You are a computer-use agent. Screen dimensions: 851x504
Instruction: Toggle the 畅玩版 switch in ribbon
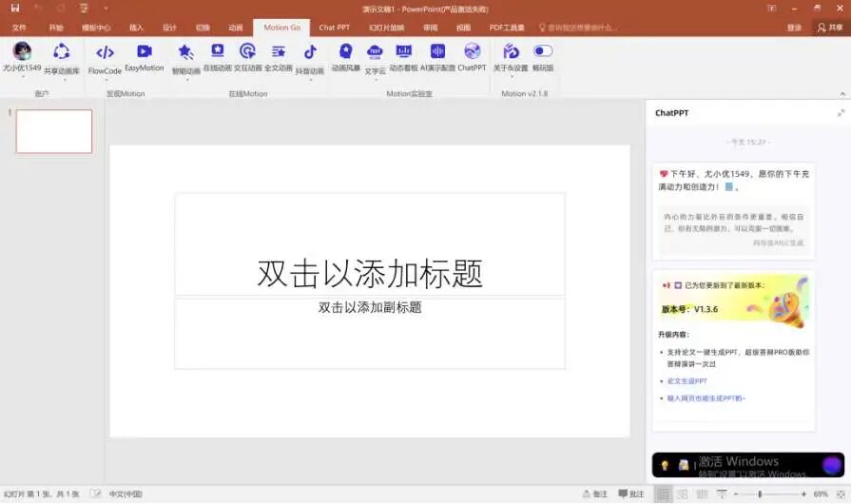click(543, 50)
